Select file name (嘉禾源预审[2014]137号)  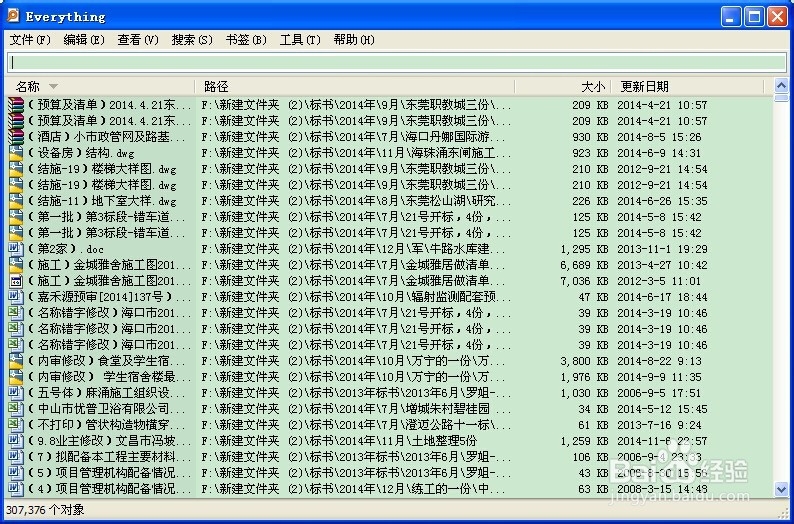click(x=109, y=297)
